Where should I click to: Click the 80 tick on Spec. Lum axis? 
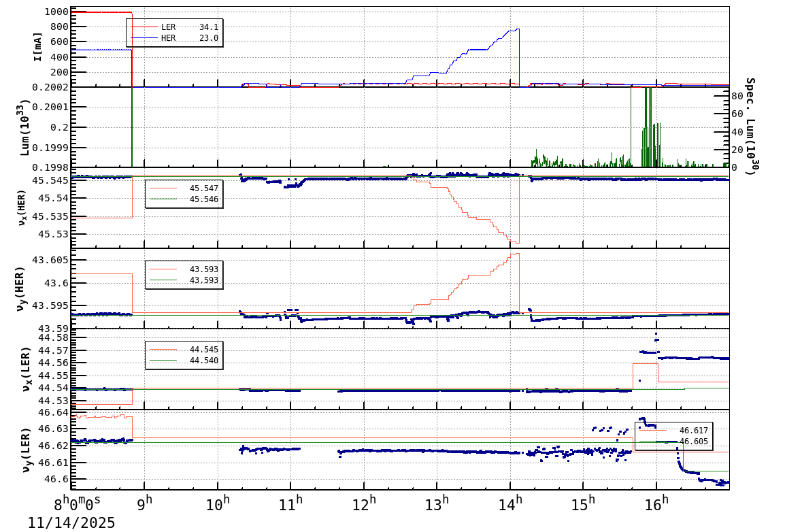(737, 96)
